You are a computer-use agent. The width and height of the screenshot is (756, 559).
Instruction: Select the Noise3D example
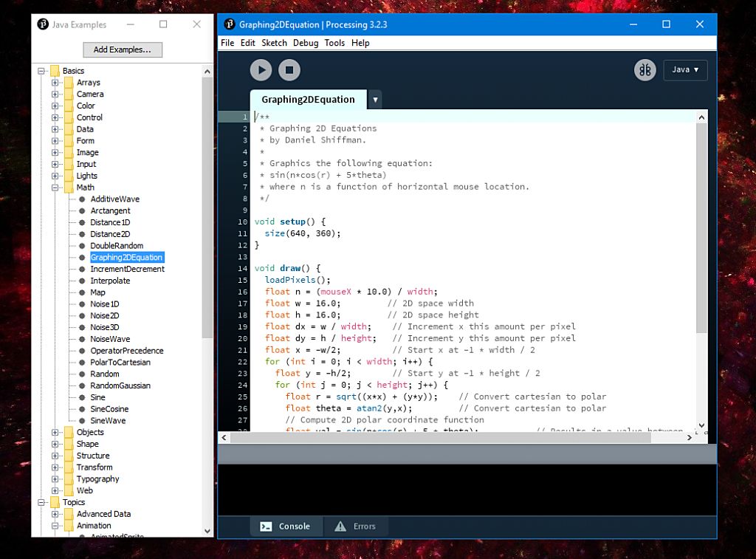[x=105, y=327]
